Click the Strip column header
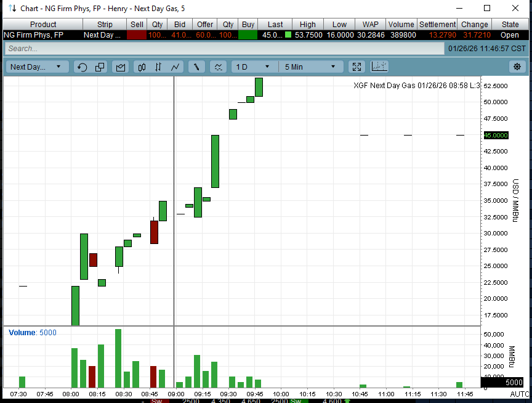532x403 pixels. [105, 25]
